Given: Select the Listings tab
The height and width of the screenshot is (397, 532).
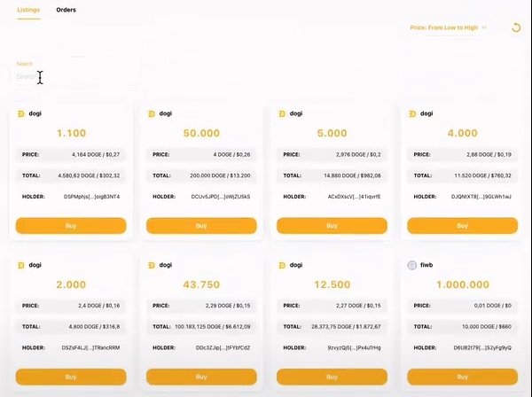Looking at the screenshot, I should [28, 10].
